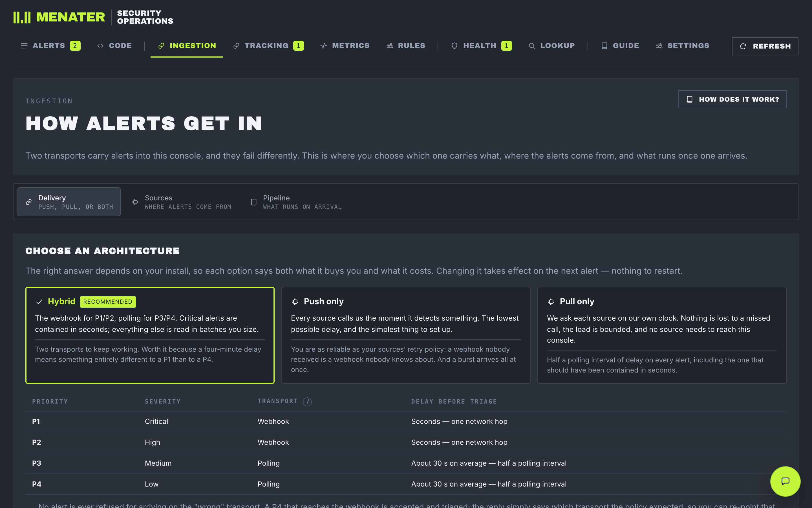Click the Health badge showing 1
Image resolution: width=812 pixels, height=508 pixels.
[506, 46]
